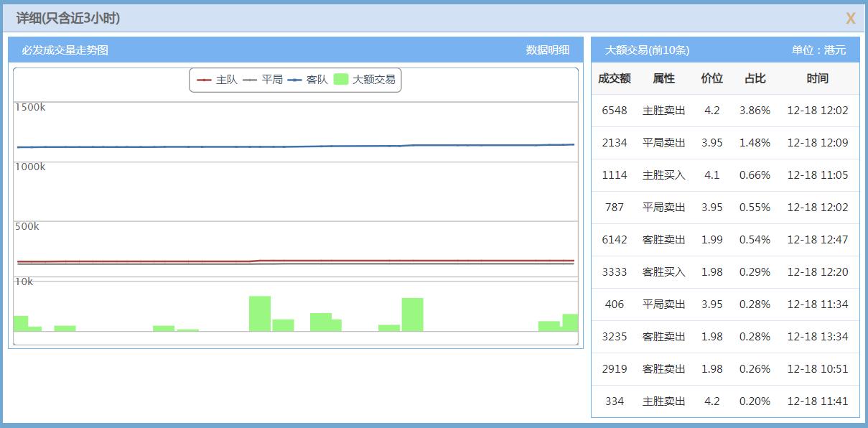Screen dimensions: 868x428
Task: Click the green 大额交易 legend swatch
Action: (x=342, y=80)
